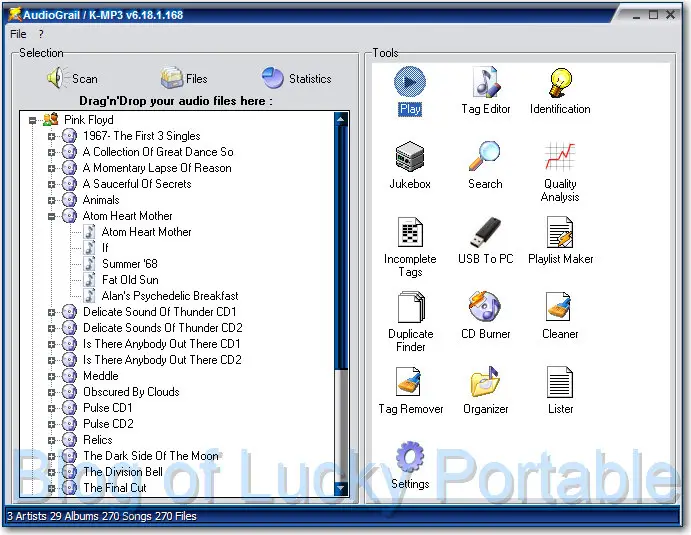
Task: Expand Delicate Sound Of Thunder CD1
Action: point(52,312)
